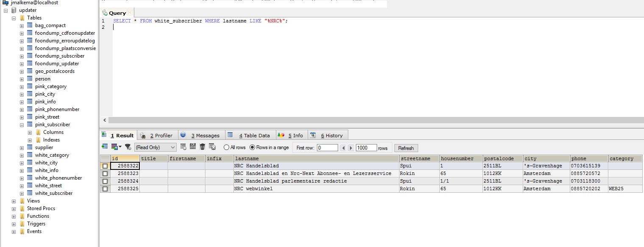Collapse the updater database node
Image resolution: width=644 pixels, height=247 pixels.
click(6, 10)
